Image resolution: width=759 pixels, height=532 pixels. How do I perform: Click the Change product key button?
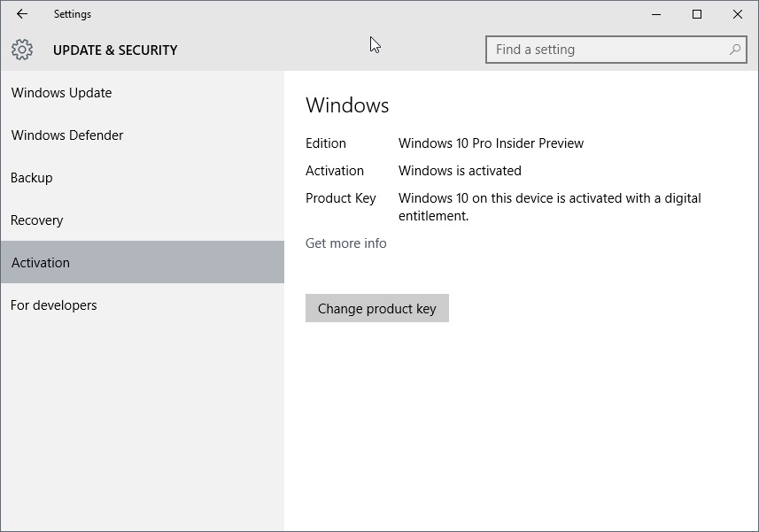click(x=376, y=308)
